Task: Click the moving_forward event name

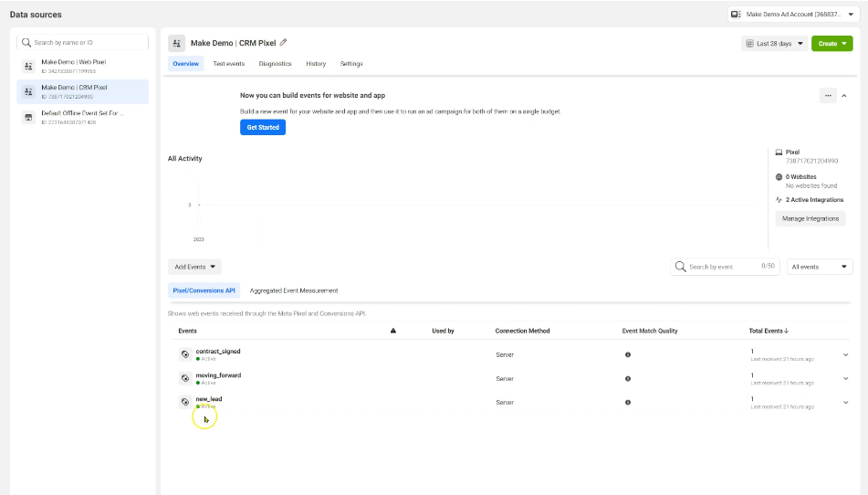Action: pos(218,374)
